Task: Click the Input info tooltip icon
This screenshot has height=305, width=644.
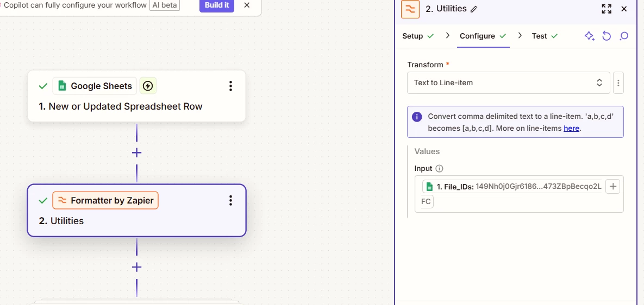Action: 440,168
